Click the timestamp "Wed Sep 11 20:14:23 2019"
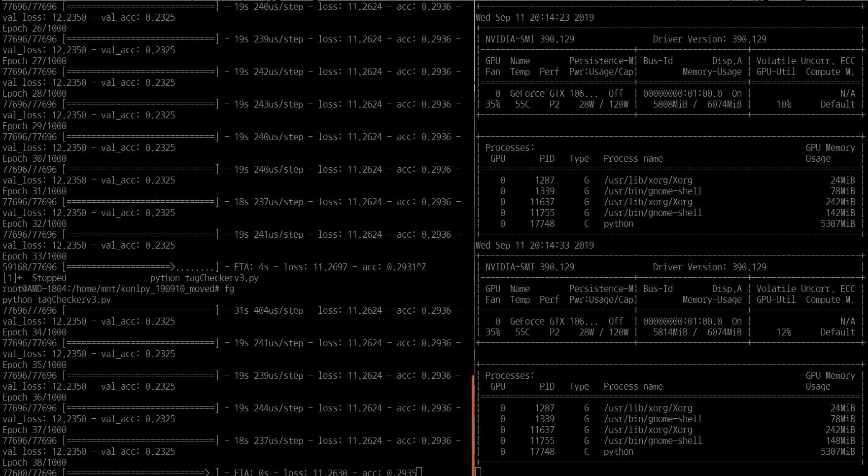868x476 pixels. point(535,18)
